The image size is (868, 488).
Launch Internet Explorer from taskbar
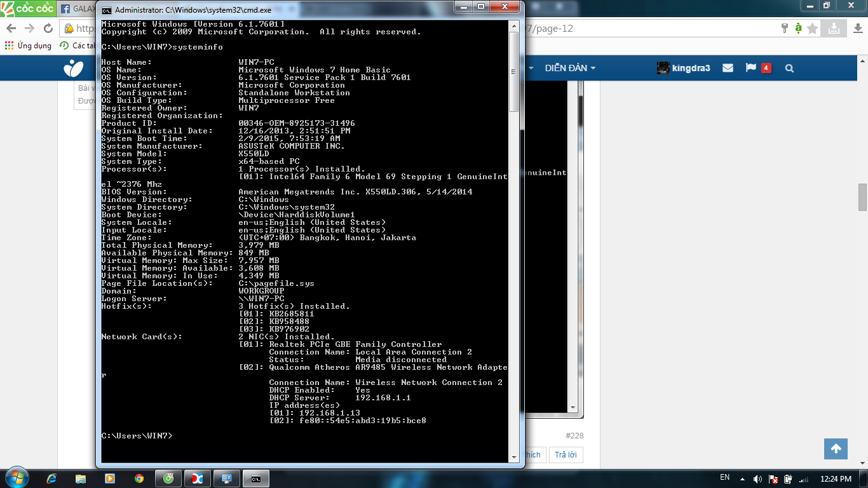click(x=52, y=478)
